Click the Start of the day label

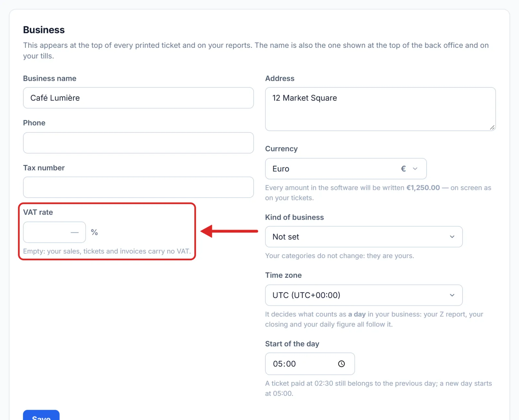[x=292, y=344]
